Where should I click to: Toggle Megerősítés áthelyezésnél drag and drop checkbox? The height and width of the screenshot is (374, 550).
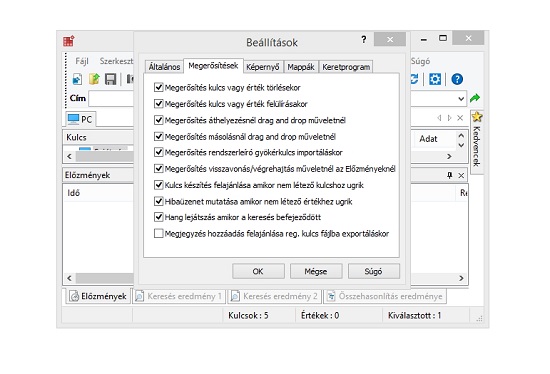tap(159, 120)
